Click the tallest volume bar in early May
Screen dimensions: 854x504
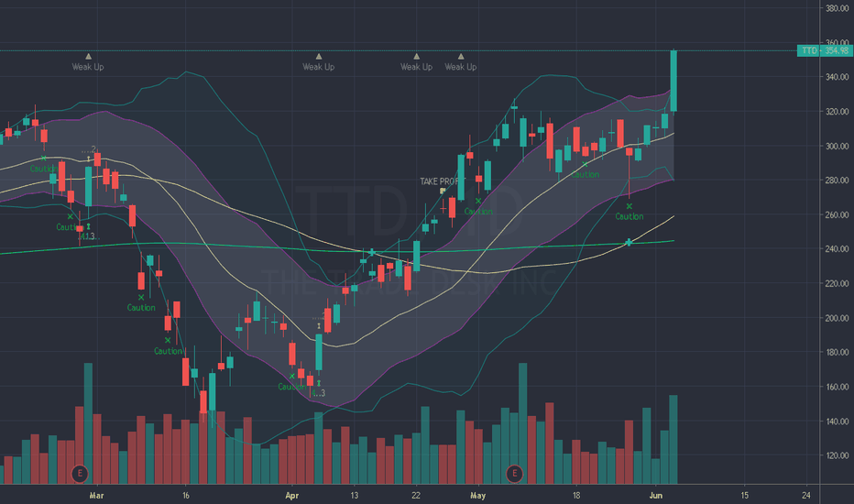tap(523, 423)
